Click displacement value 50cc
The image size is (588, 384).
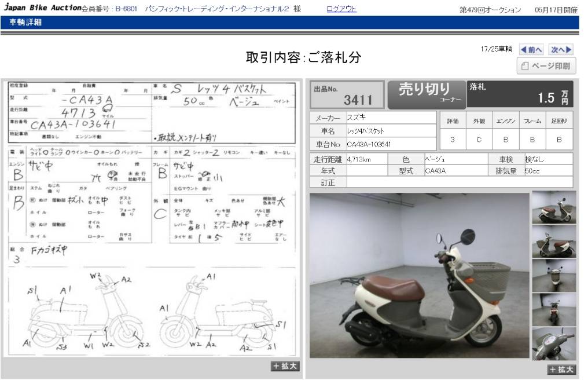pyautogui.click(x=532, y=171)
